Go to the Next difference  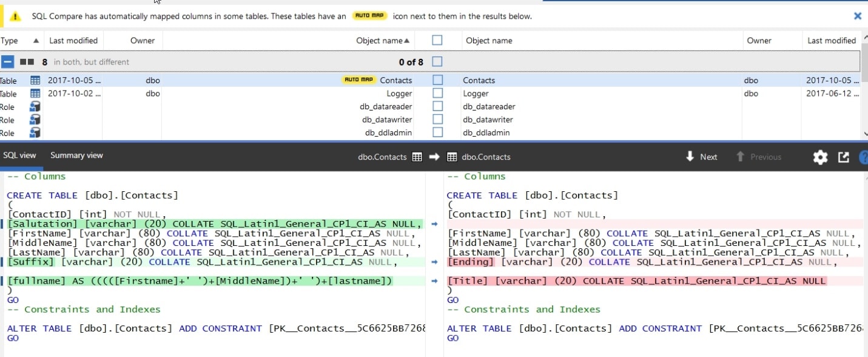[x=701, y=157]
